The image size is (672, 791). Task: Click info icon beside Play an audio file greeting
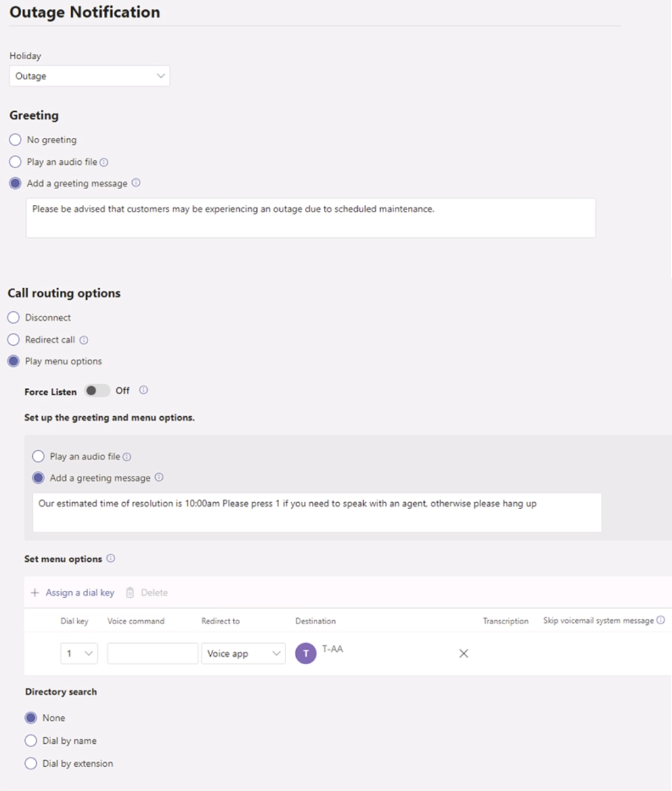[x=104, y=162]
